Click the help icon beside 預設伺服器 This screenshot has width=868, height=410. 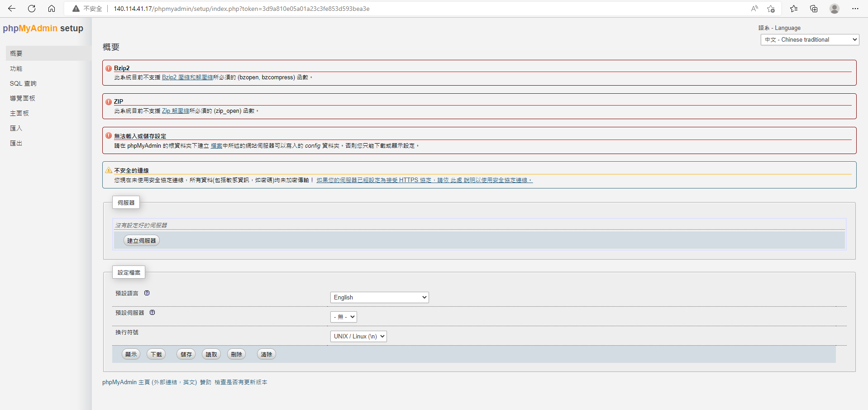click(x=153, y=313)
